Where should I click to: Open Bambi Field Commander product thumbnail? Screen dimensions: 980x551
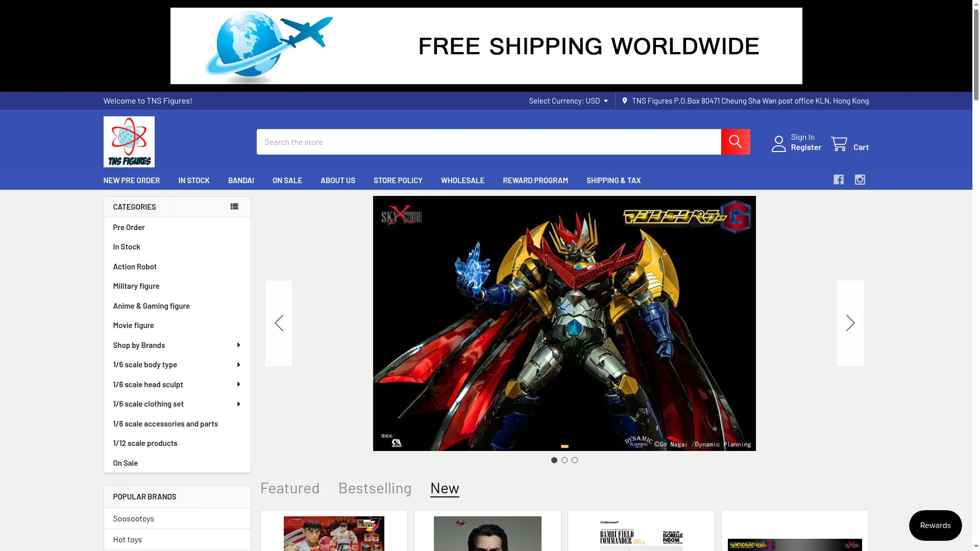(641, 534)
